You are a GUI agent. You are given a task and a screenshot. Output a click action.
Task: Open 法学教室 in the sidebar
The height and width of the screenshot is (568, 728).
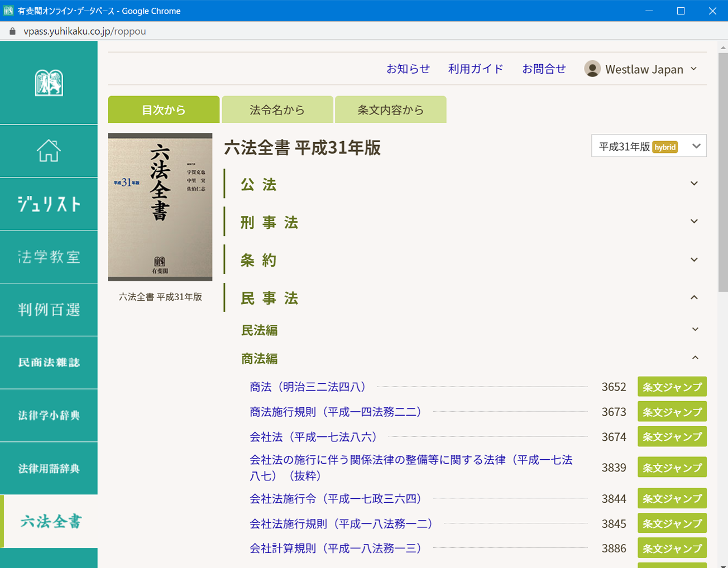pos(49,257)
